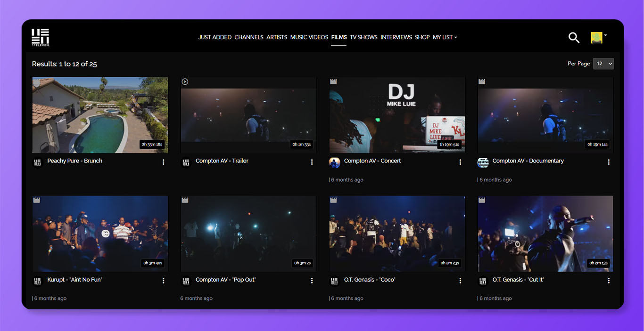Play the DJ Mike Luie concert thumbnail
Viewport: 644px width, 331px height.
tap(397, 115)
